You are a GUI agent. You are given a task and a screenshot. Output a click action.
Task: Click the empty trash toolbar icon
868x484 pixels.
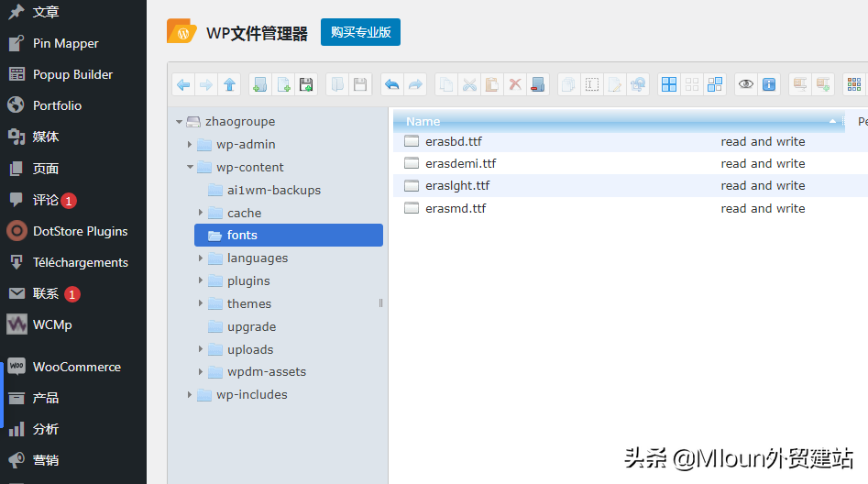pos(537,84)
